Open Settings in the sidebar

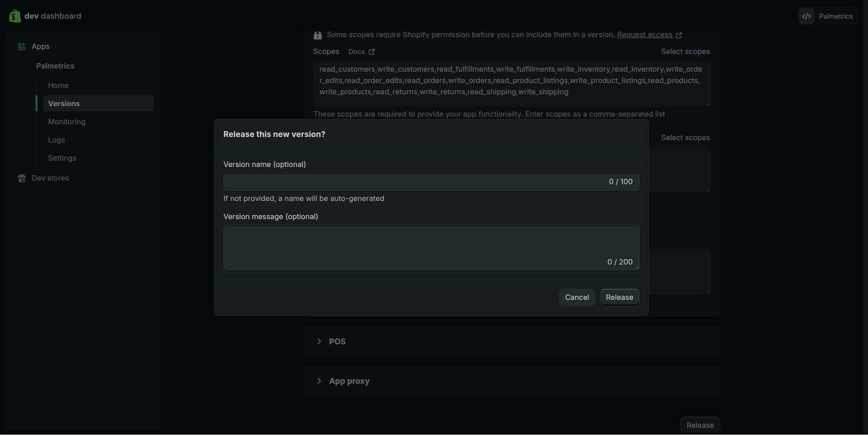pos(62,158)
